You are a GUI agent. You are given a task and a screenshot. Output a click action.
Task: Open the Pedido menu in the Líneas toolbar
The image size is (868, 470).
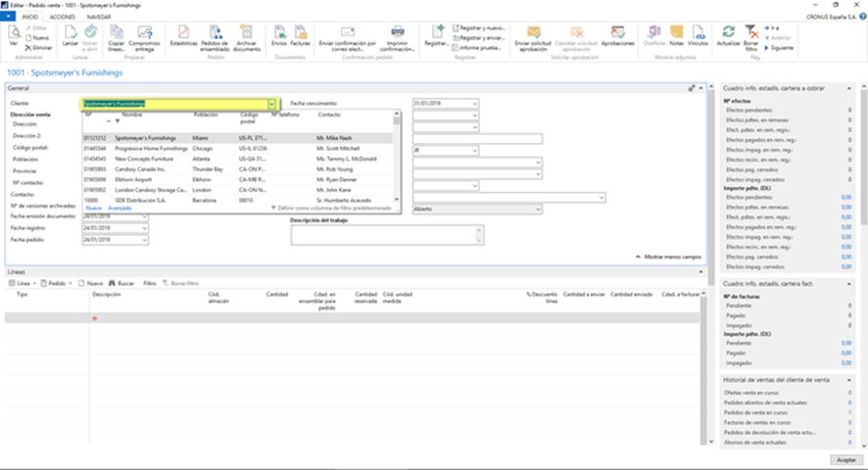pyautogui.click(x=56, y=283)
